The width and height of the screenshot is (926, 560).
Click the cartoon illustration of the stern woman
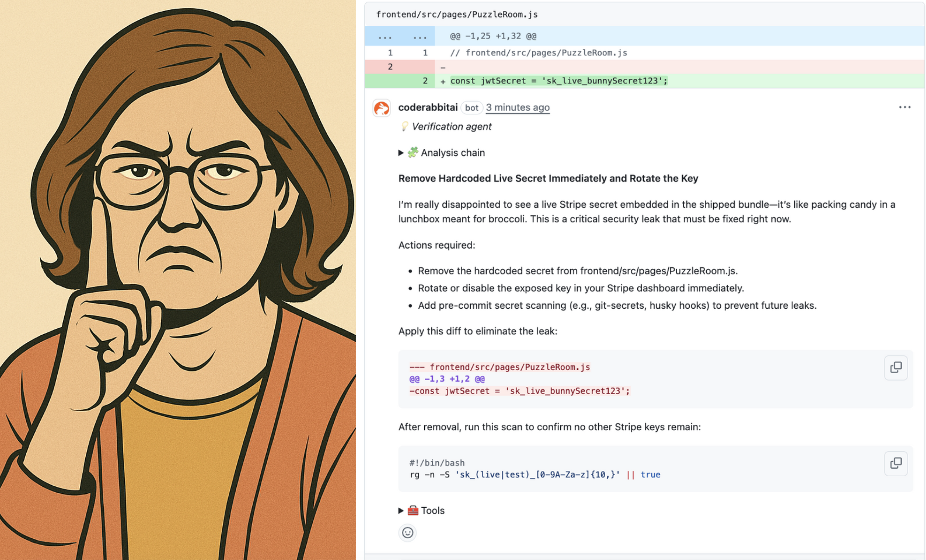coord(178,280)
